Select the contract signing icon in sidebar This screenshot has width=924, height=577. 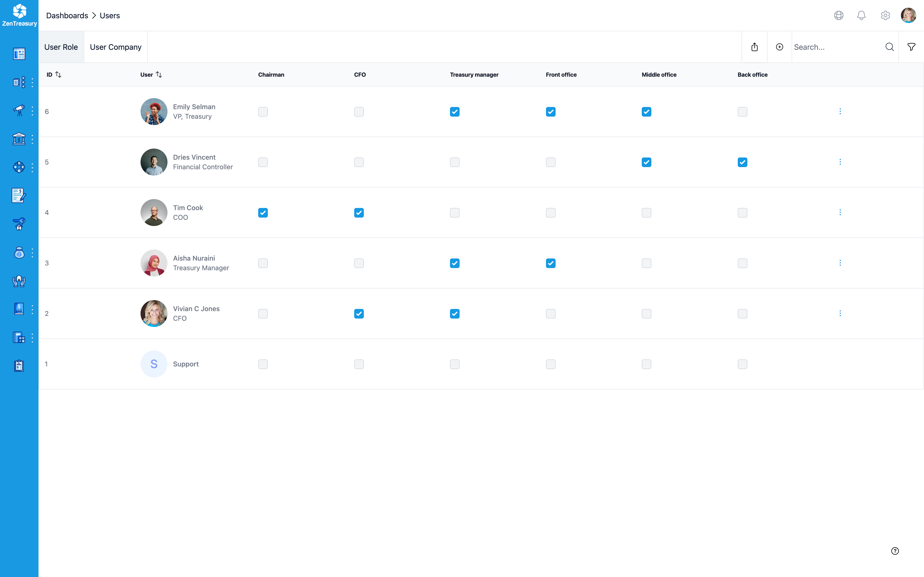(x=19, y=195)
